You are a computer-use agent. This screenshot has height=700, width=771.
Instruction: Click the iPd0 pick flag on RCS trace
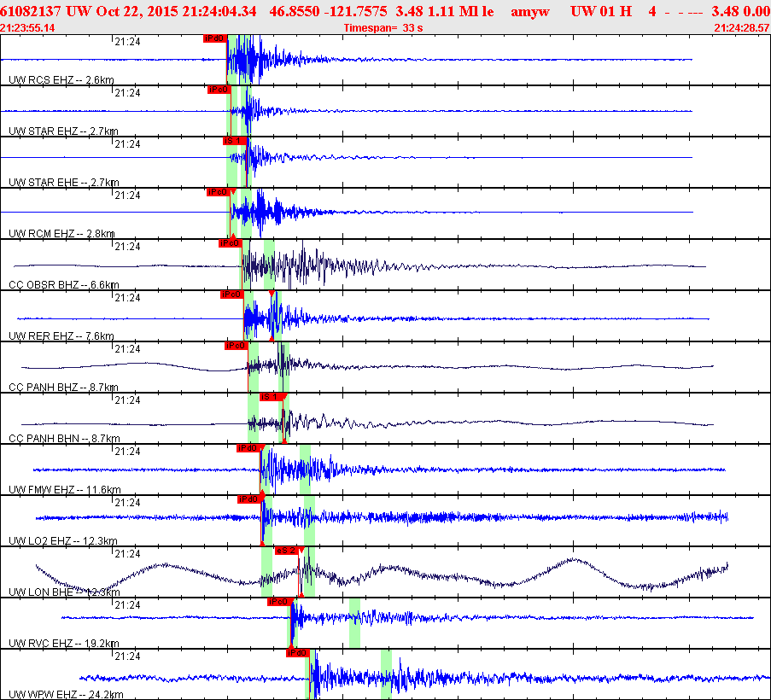pos(214,38)
